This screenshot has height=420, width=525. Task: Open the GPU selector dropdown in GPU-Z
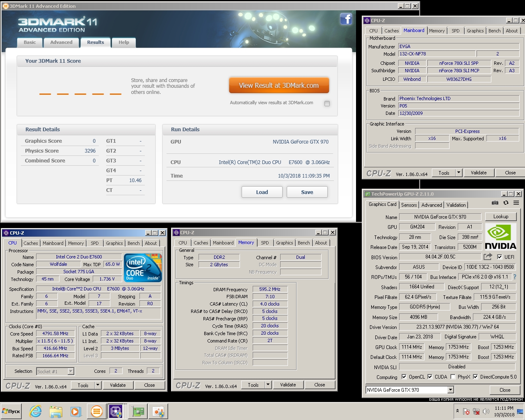pyautogui.click(x=451, y=390)
